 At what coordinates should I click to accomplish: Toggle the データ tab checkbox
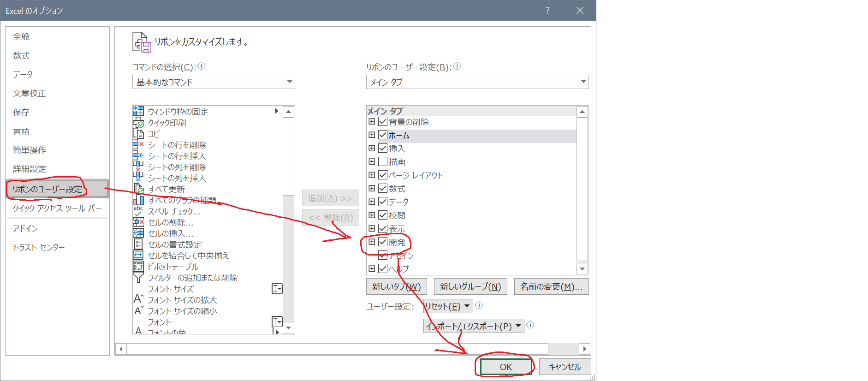[x=382, y=202]
